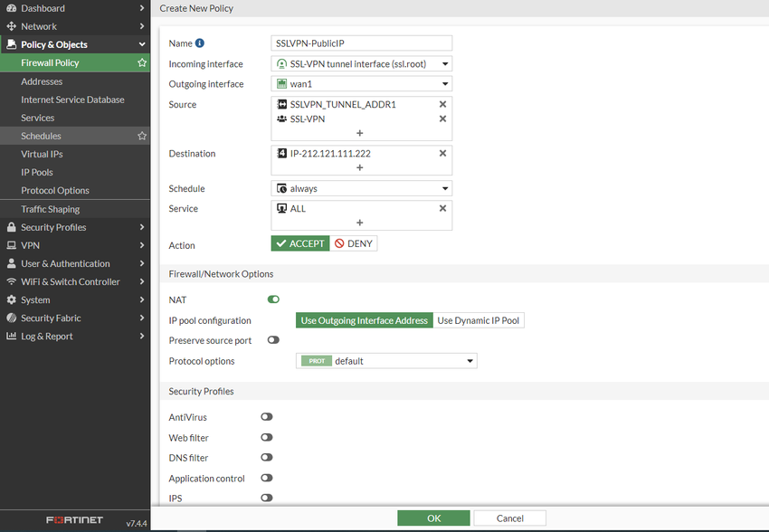Click plus icon to add Source entry
Viewport: 769px width, 532px height.
(x=360, y=133)
